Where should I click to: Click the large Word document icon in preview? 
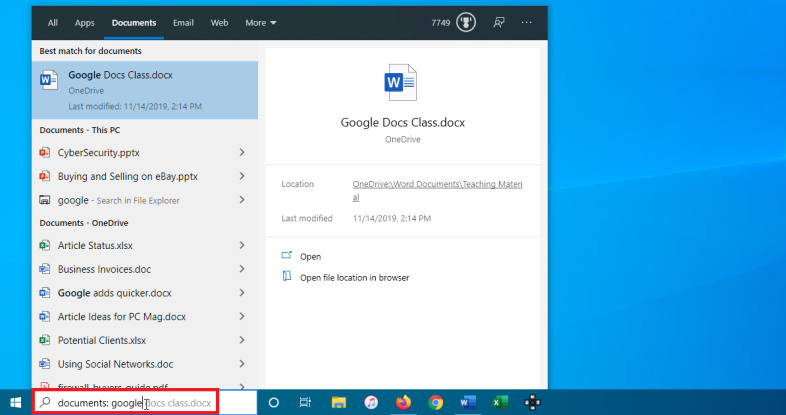[x=401, y=83]
